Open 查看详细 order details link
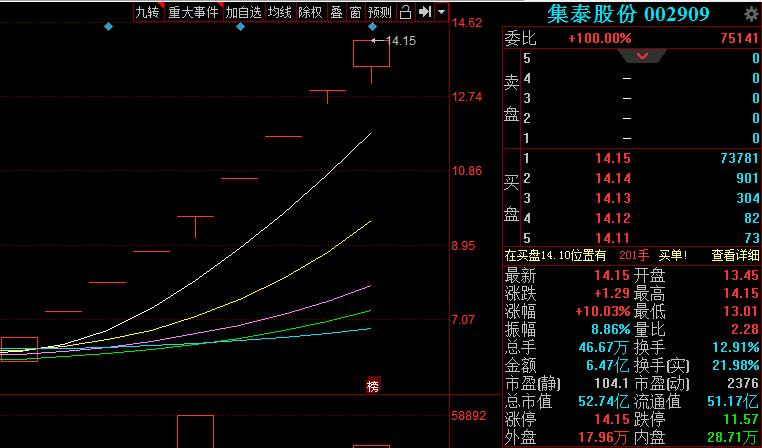Viewport: 762px width, 448px height. 735,256
